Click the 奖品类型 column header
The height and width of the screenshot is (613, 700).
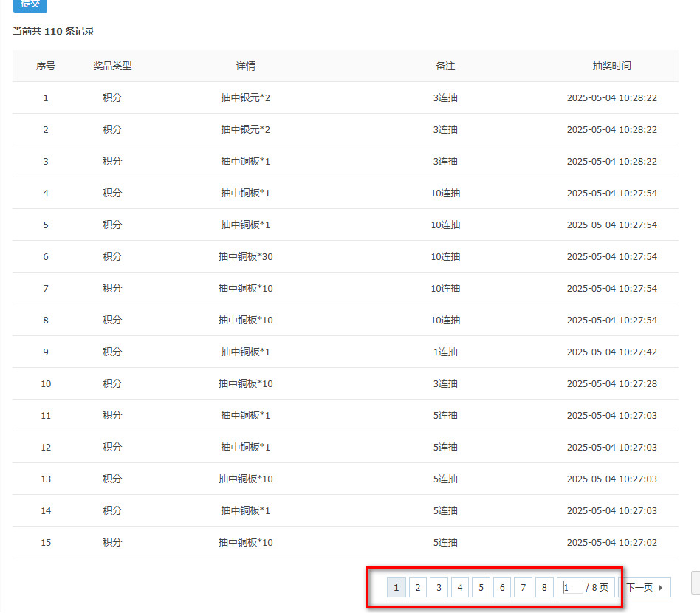[x=112, y=66]
